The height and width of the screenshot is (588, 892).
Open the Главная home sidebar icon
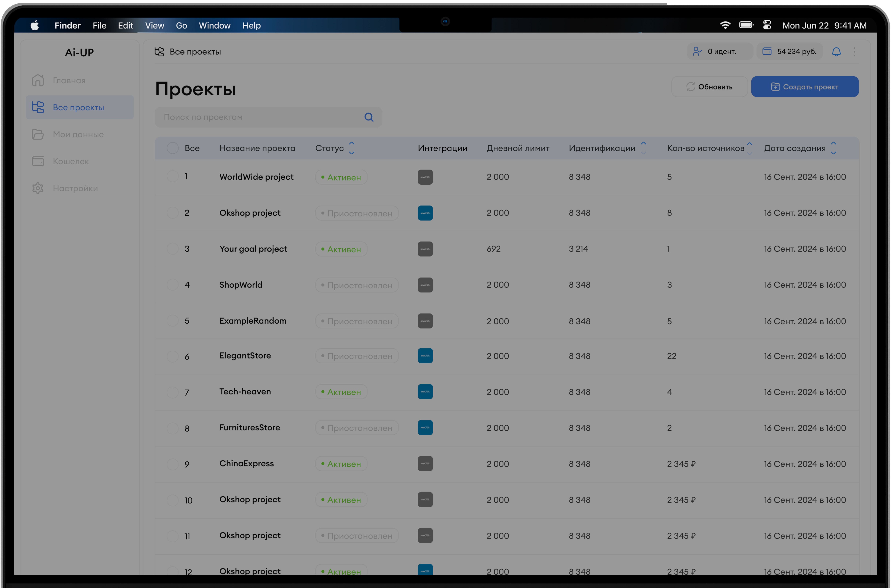point(38,80)
